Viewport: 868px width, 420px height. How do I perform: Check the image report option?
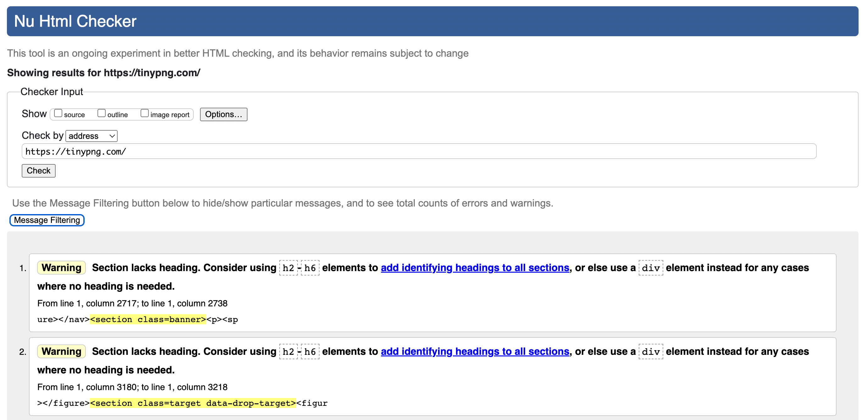click(145, 113)
